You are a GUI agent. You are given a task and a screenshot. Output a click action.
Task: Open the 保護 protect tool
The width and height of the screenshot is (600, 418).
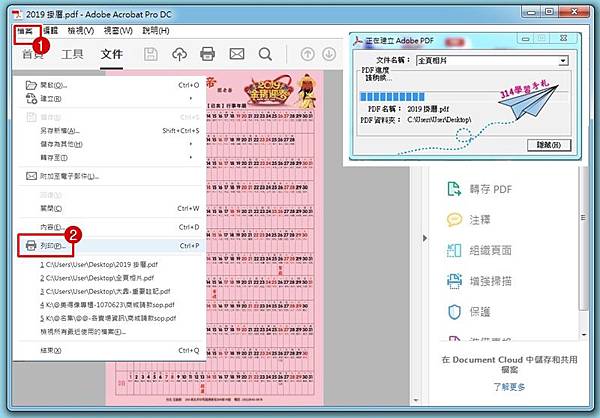tap(469, 312)
